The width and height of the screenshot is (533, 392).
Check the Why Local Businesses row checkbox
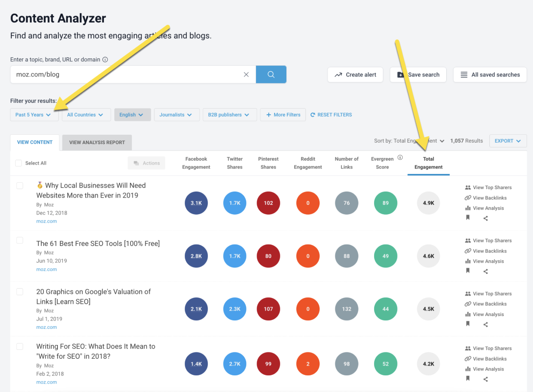20,186
